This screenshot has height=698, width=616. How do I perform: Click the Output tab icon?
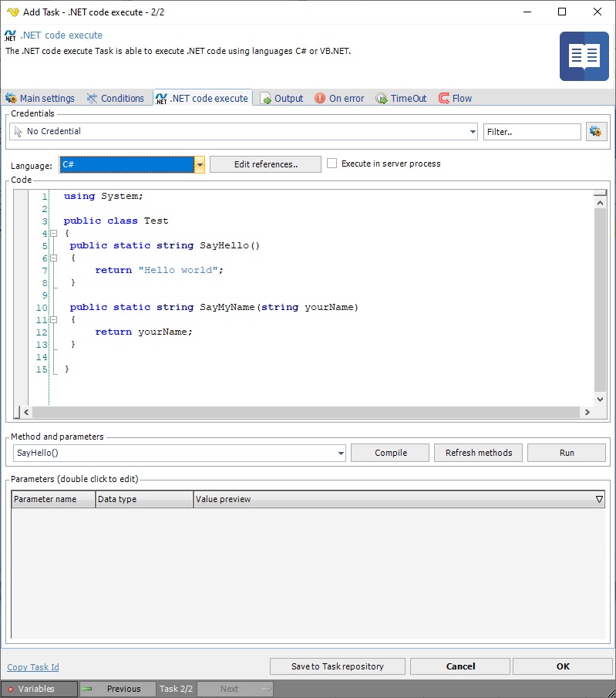click(266, 99)
